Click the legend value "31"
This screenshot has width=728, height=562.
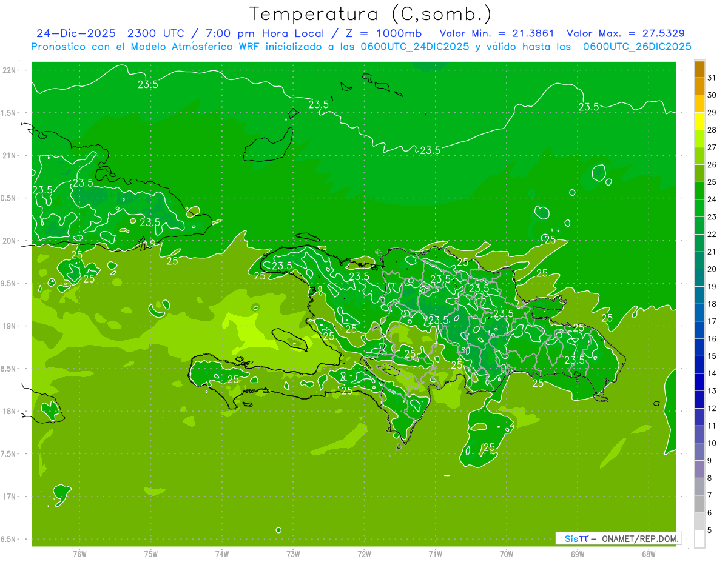click(x=712, y=78)
